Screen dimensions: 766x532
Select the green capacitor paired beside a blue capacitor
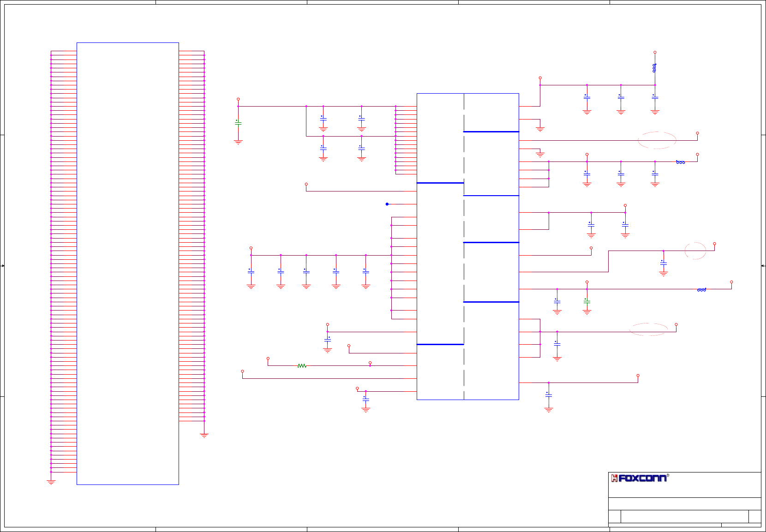pyautogui.click(x=586, y=302)
